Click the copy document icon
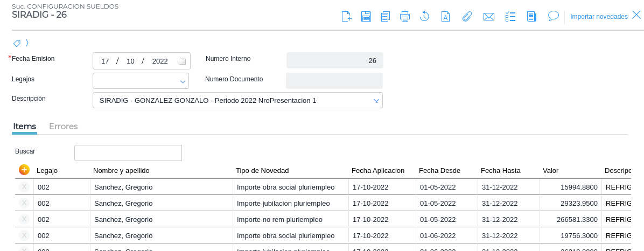The width and height of the screenshot is (644, 251). pos(386,17)
